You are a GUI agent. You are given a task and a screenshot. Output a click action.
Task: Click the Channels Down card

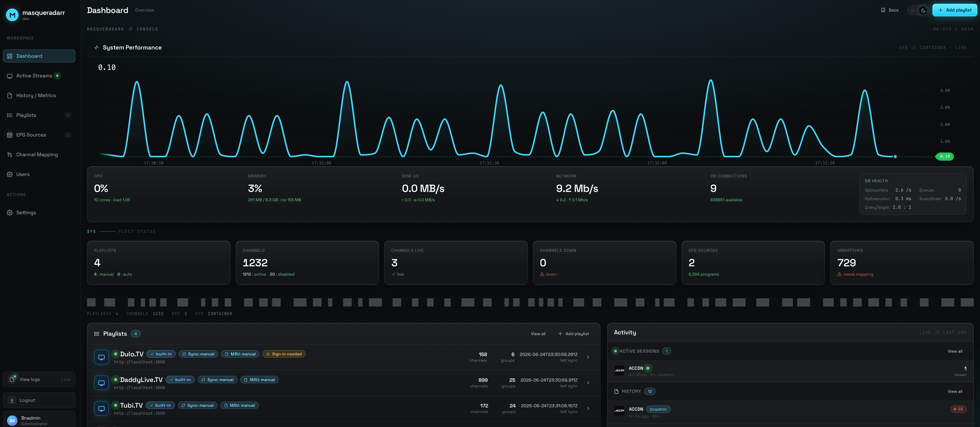[x=605, y=263]
